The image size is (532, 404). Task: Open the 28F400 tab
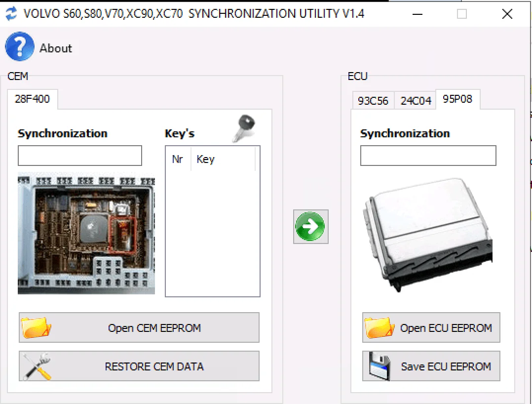pos(33,99)
